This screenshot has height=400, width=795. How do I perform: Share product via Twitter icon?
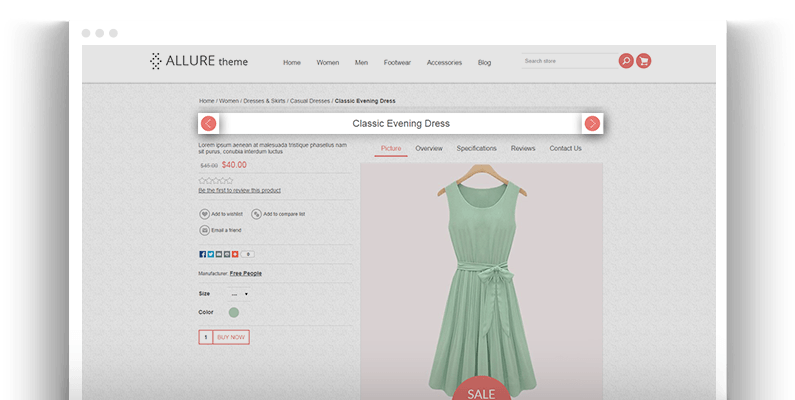point(210,254)
